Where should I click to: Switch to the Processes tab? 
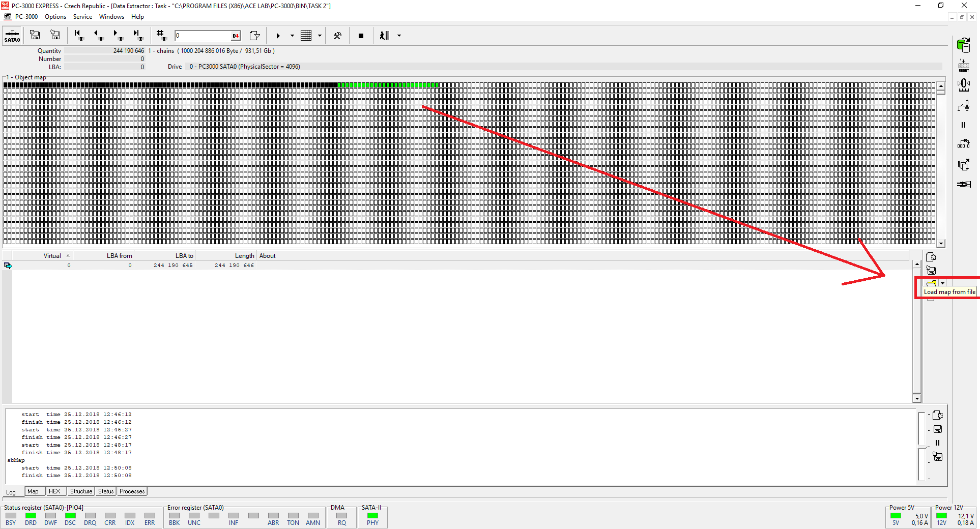click(132, 491)
